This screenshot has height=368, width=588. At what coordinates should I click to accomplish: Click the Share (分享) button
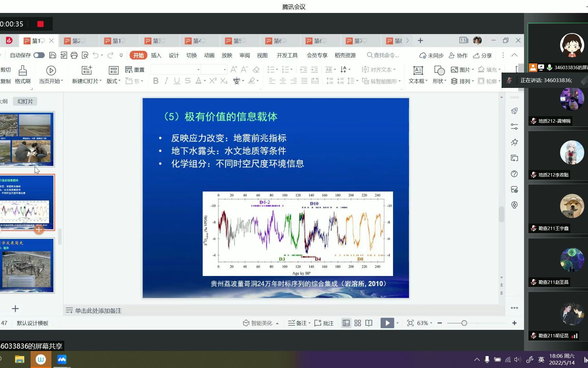tap(483, 55)
